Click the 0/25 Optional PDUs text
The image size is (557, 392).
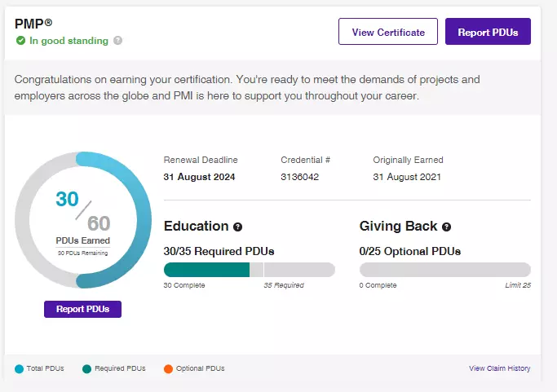click(x=410, y=251)
